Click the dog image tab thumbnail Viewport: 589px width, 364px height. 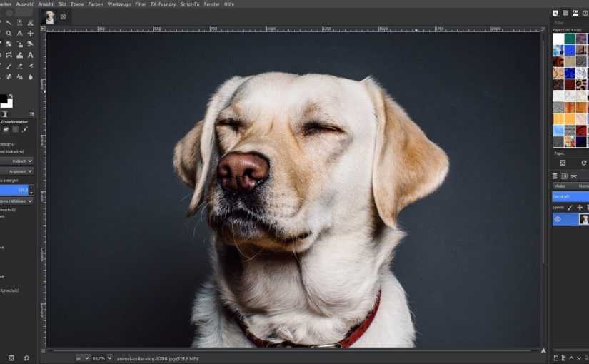49,17
